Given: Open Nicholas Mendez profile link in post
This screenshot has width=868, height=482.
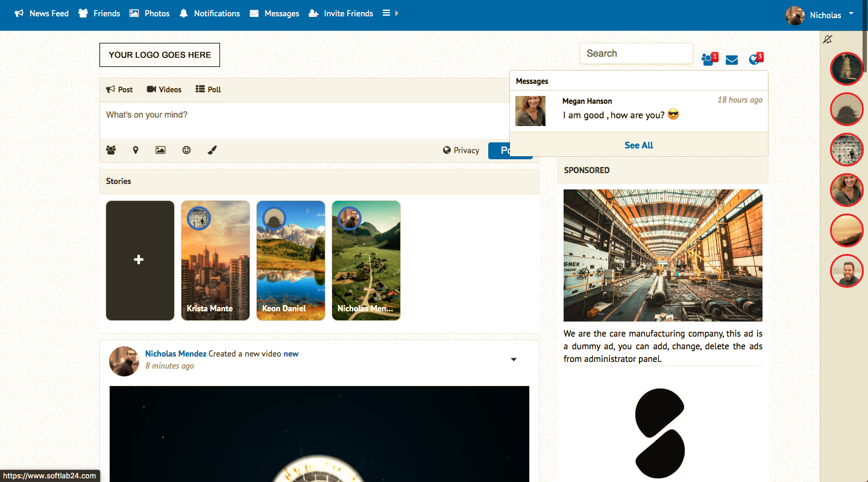Looking at the screenshot, I should (175, 354).
